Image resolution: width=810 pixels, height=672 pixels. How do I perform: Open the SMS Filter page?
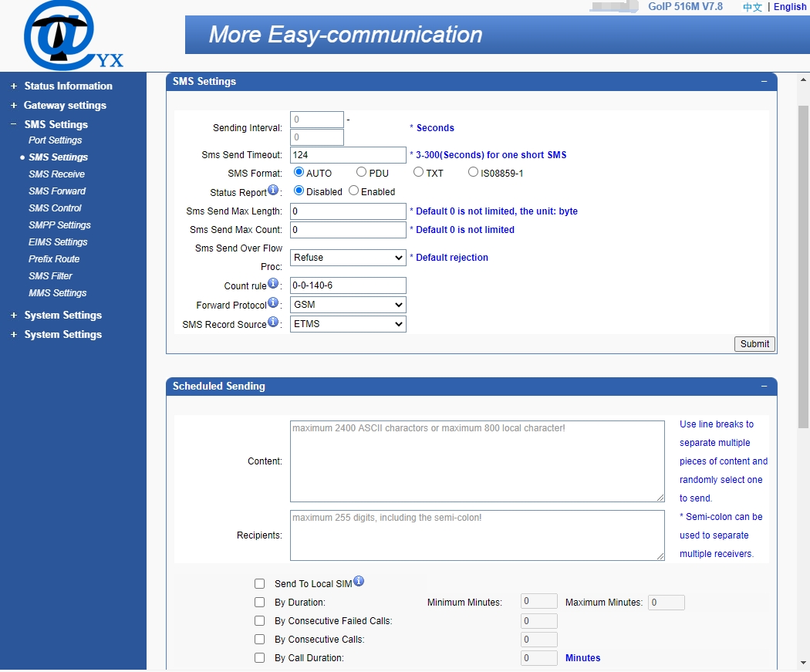pyautogui.click(x=50, y=275)
